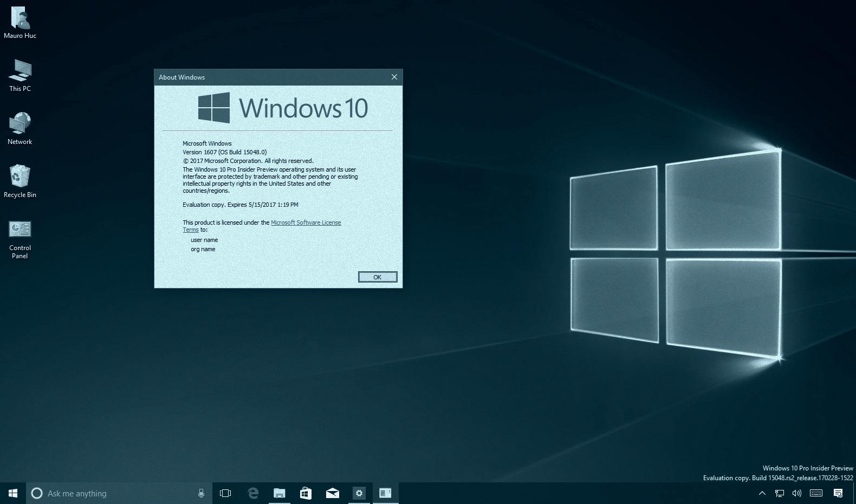Open the network status tray icon

click(x=780, y=493)
